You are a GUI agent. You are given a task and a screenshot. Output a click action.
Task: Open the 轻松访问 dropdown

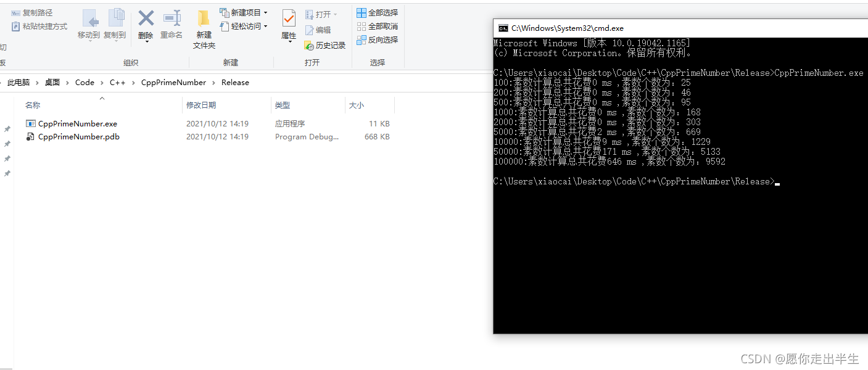244,26
